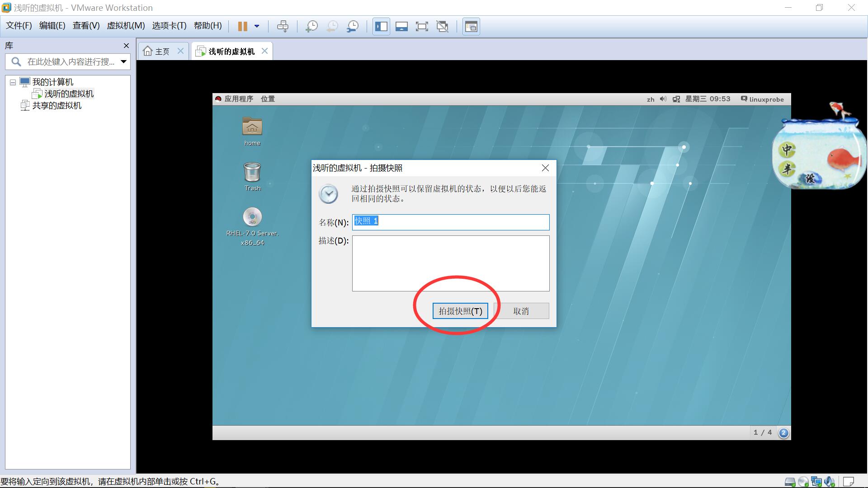Click the Send Ctrl+Alt+Del icon
Screen dimensions: 868x488
click(x=283, y=26)
